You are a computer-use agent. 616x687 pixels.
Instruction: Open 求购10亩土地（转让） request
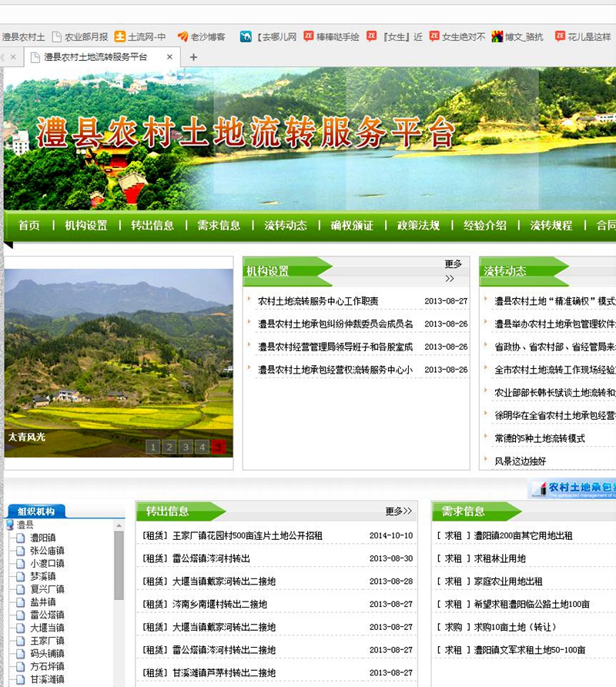click(x=515, y=627)
